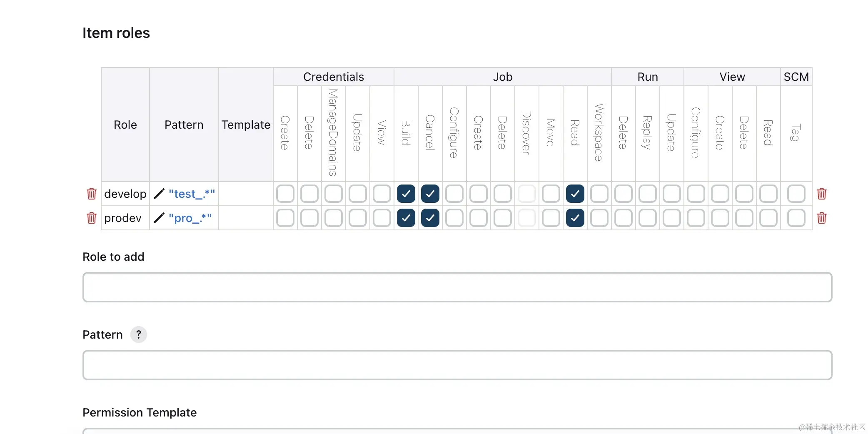
Task: Uncheck Job Cancel for prodev role
Action: tap(430, 218)
